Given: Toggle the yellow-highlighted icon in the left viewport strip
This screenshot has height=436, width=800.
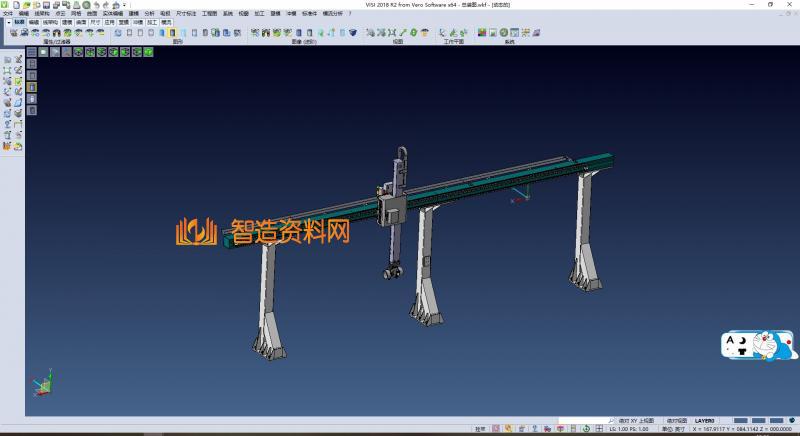Looking at the screenshot, I should 31,87.
